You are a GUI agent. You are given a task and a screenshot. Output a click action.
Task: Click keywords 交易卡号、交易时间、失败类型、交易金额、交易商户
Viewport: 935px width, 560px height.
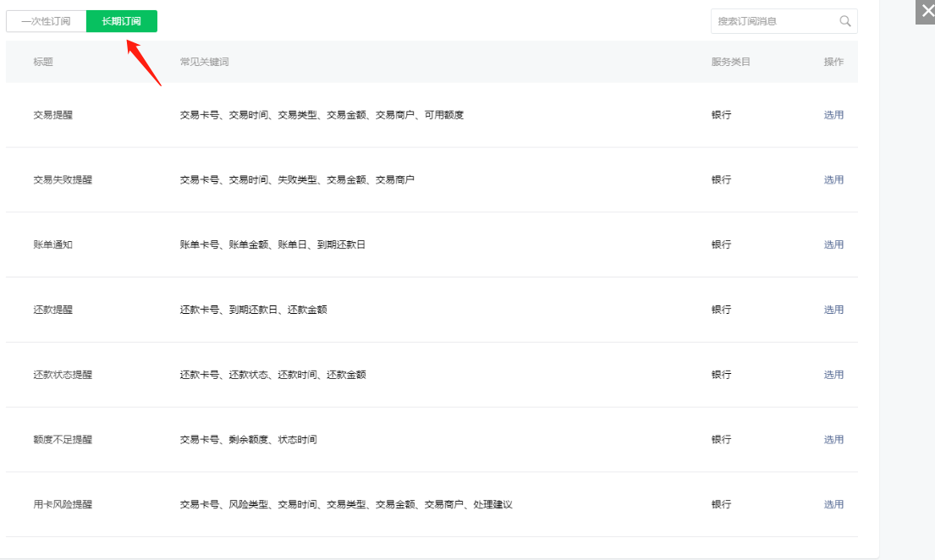click(297, 180)
